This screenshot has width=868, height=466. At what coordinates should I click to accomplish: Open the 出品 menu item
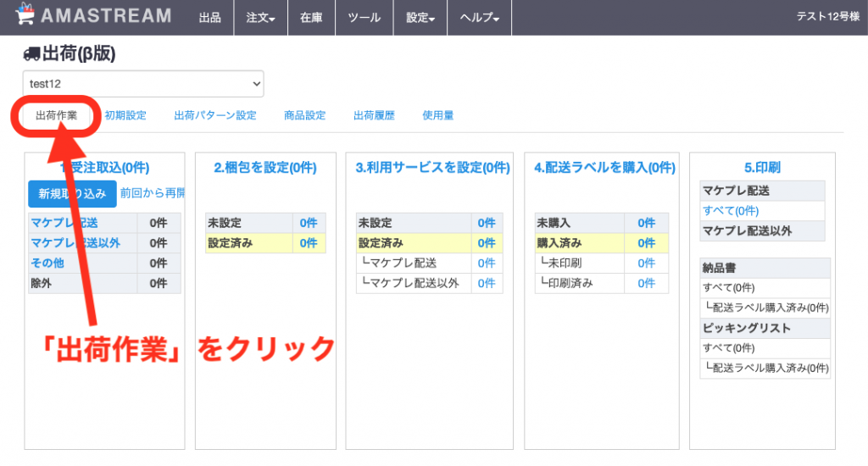210,18
